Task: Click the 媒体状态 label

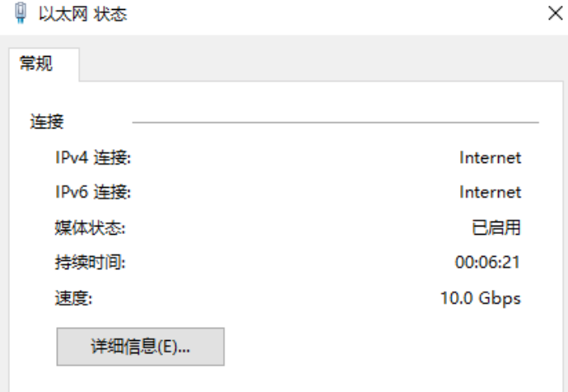Action: pos(90,228)
